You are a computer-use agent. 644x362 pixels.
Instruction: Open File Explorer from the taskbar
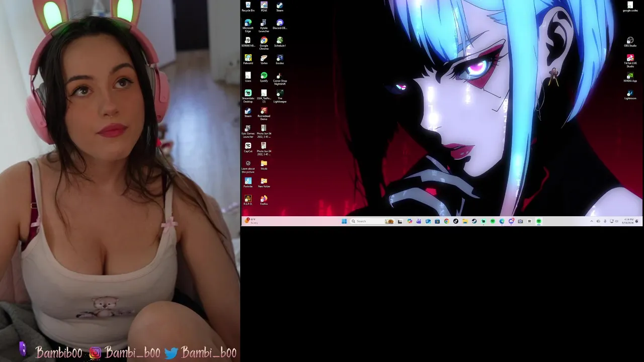465,221
